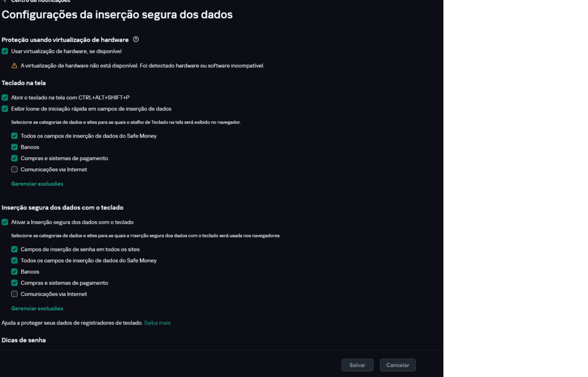Click the Cancelar button

tap(397, 365)
